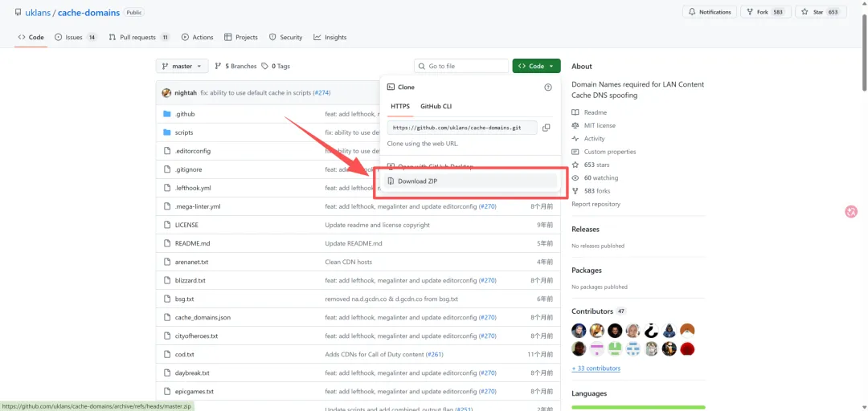Open arenanet.txt file
The image size is (868, 411).
[x=191, y=262]
